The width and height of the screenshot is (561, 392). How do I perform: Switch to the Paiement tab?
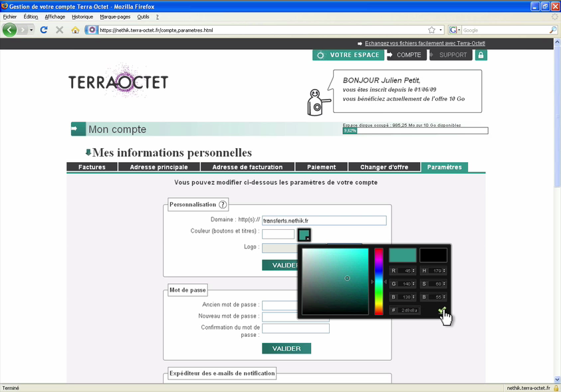(x=321, y=167)
